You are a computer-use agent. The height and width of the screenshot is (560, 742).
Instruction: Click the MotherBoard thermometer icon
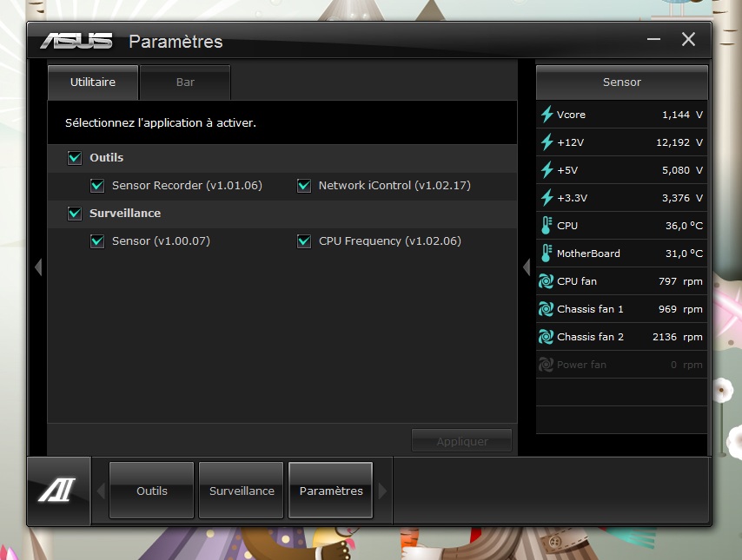(547, 254)
